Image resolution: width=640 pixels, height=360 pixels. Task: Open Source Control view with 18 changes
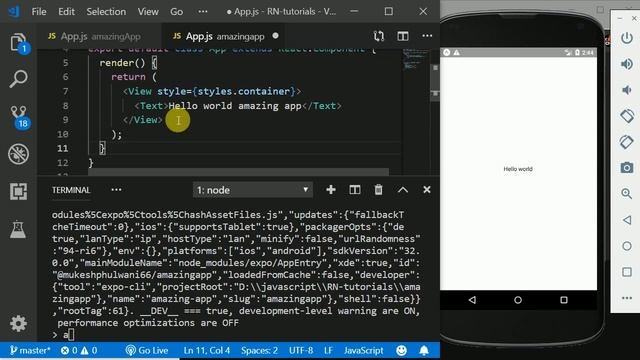point(19,117)
